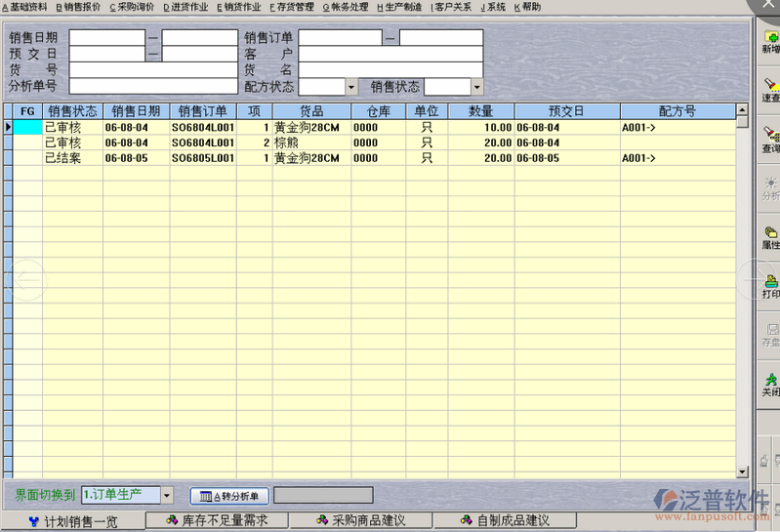Click the 打印 (Print) toolbar icon
The height and width of the screenshot is (532, 780).
[771, 285]
